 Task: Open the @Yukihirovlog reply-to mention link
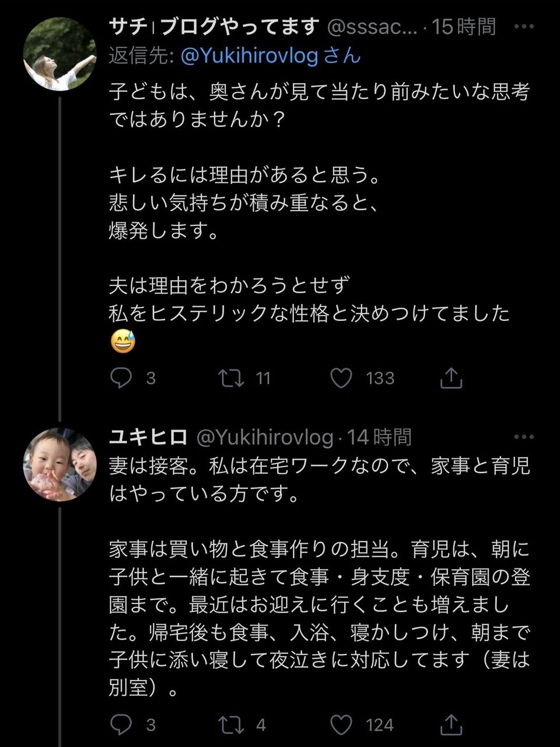click(250, 55)
